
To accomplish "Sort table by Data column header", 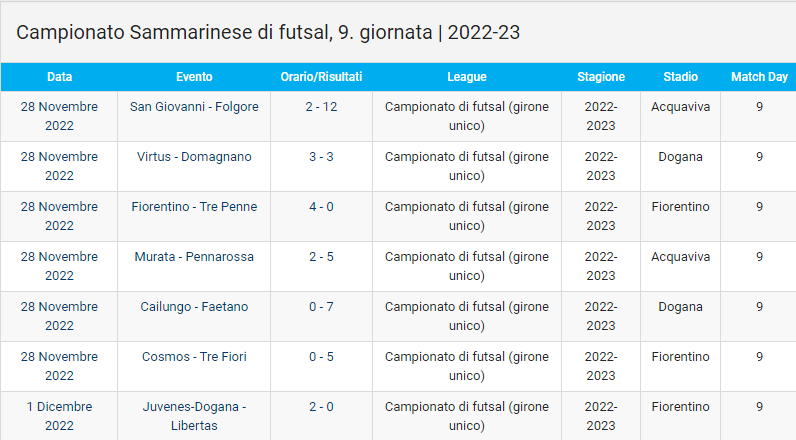I will [59, 77].
